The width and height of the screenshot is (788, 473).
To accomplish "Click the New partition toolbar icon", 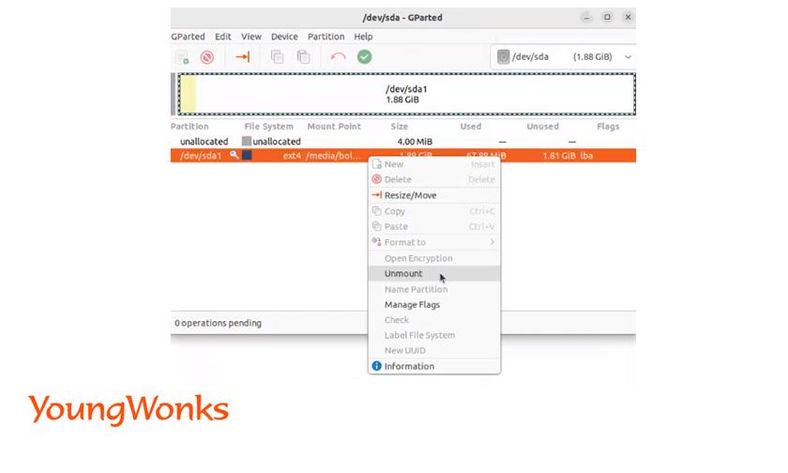I will [x=182, y=57].
